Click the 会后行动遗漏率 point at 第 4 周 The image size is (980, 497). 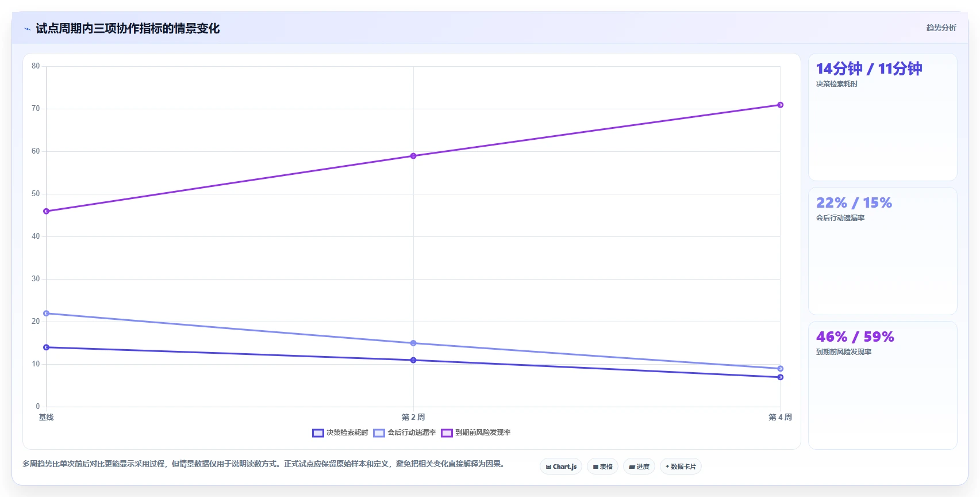[780, 369]
